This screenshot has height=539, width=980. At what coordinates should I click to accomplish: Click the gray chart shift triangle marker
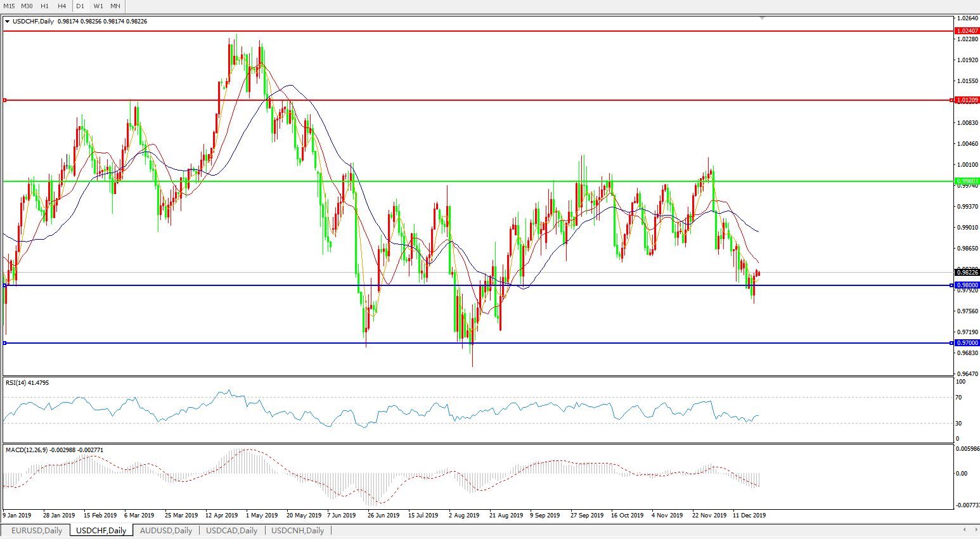[x=762, y=18]
